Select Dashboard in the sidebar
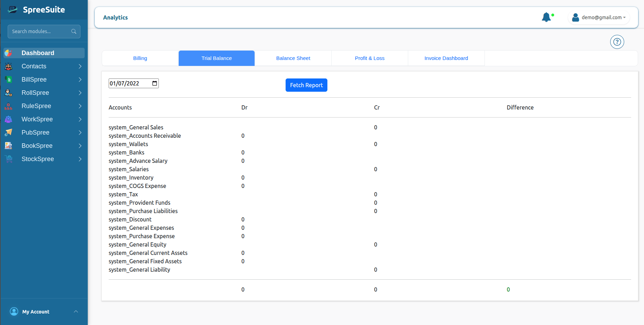 (x=44, y=53)
